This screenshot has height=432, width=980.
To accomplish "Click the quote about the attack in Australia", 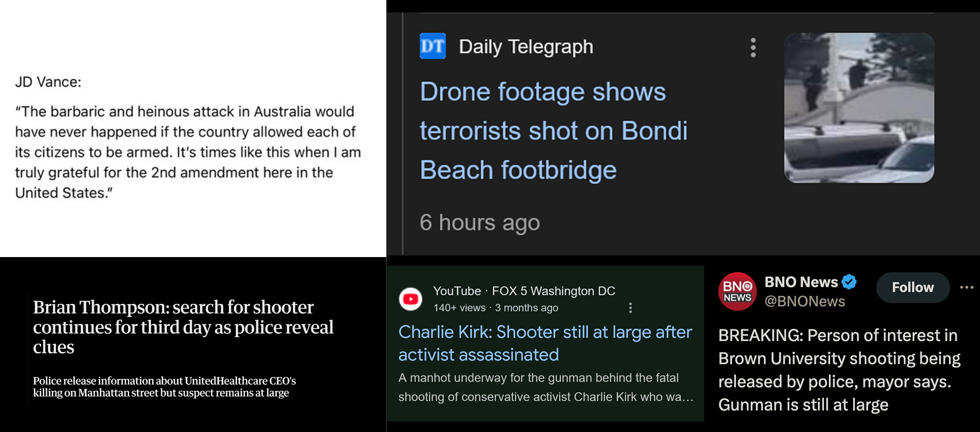I will click(188, 152).
